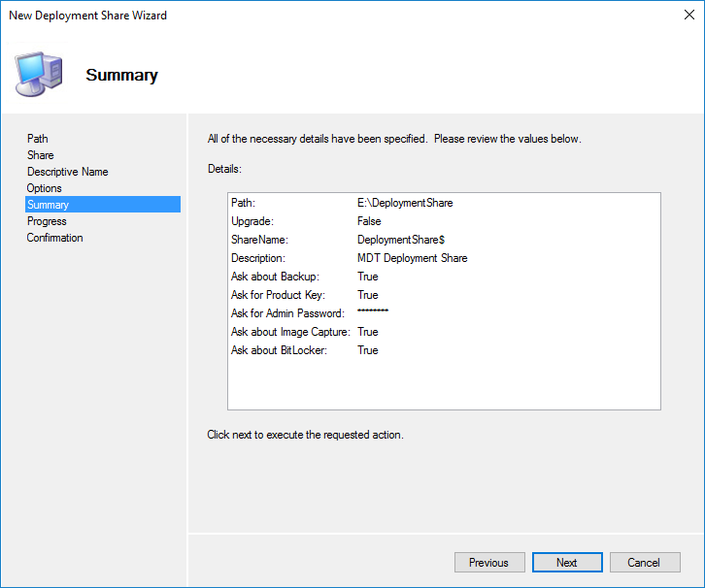Image resolution: width=705 pixels, height=588 pixels.
Task: Click the Upgrade False value
Action: click(369, 221)
